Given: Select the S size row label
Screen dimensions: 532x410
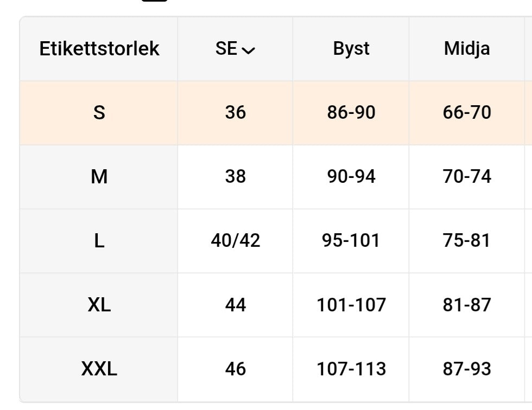Looking at the screenshot, I should click(99, 113).
